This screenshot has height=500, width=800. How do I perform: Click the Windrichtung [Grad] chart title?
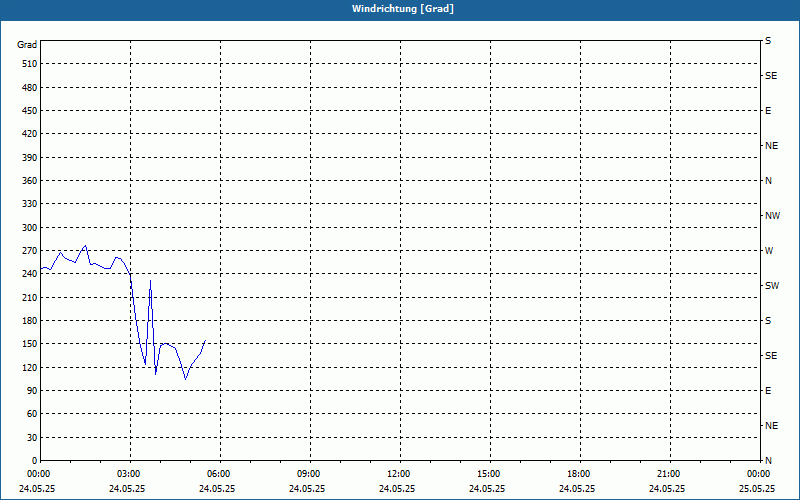[x=403, y=9]
